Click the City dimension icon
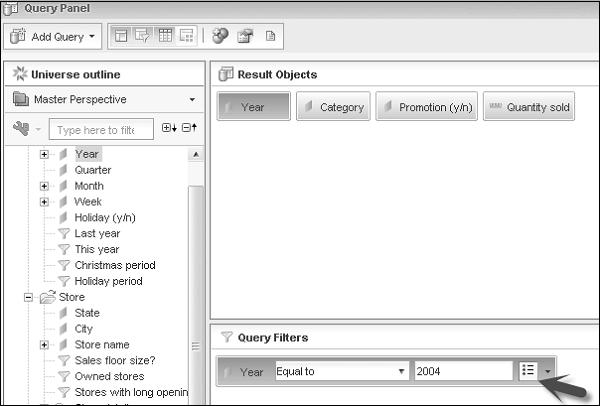Screen dimensions: 600x406 (x=64, y=329)
